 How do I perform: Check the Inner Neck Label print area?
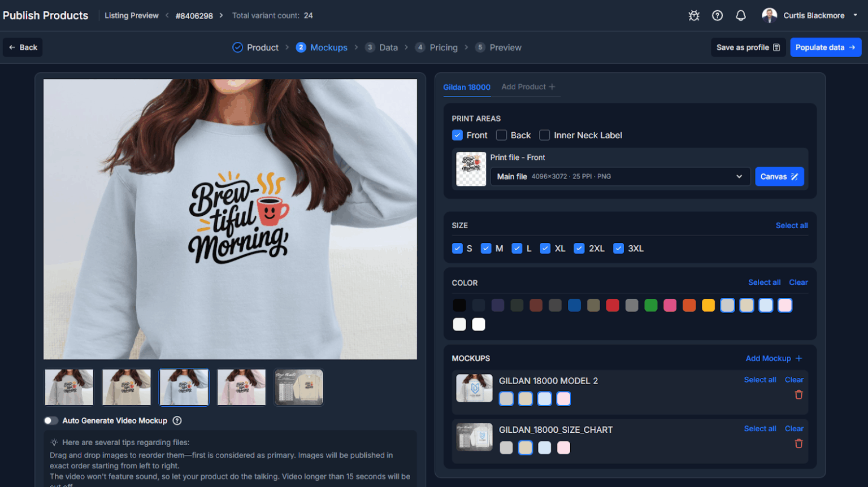544,135
